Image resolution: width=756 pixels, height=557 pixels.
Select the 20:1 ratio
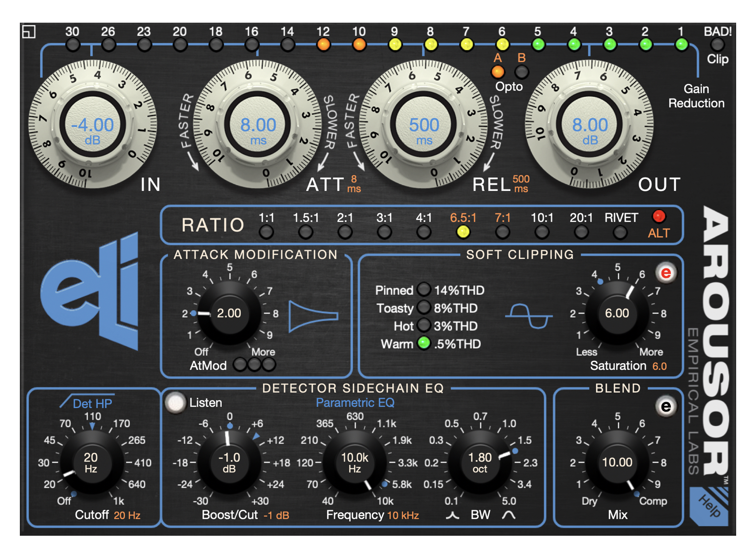click(581, 232)
